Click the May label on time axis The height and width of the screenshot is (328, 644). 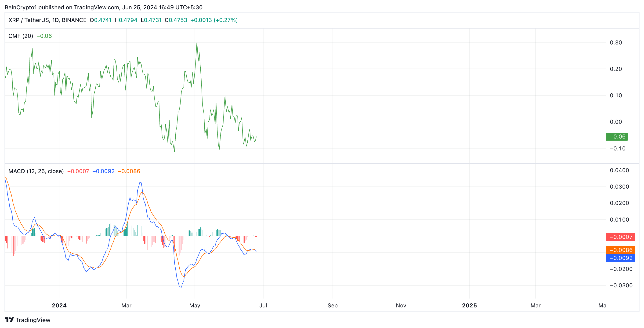pos(195,306)
